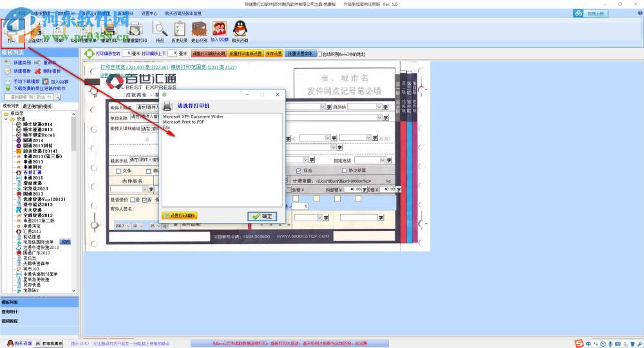
Task: Click 调整打印偏移说明 button
Action: 209,54
